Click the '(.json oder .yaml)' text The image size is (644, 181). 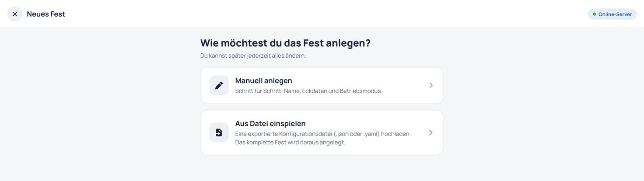[357, 134]
